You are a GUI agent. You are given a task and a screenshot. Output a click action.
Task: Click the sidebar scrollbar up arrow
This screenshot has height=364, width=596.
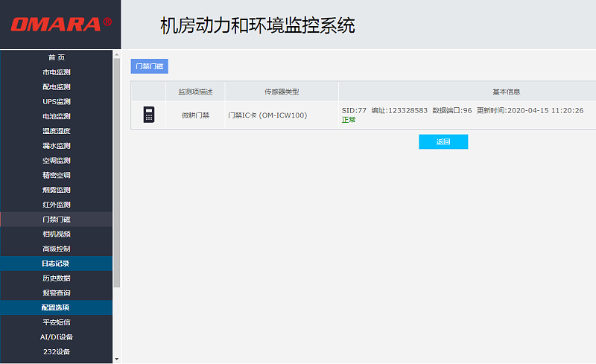pyautogui.click(x=116, y=54)
